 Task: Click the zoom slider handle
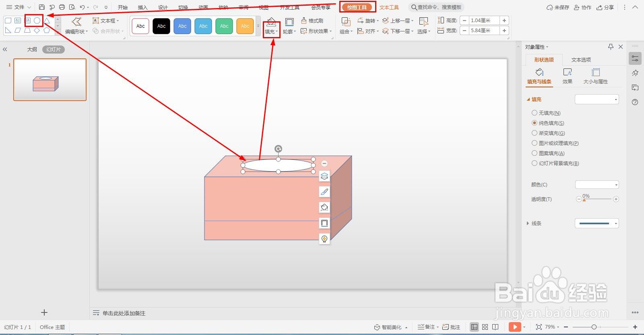tap(594, 327)
